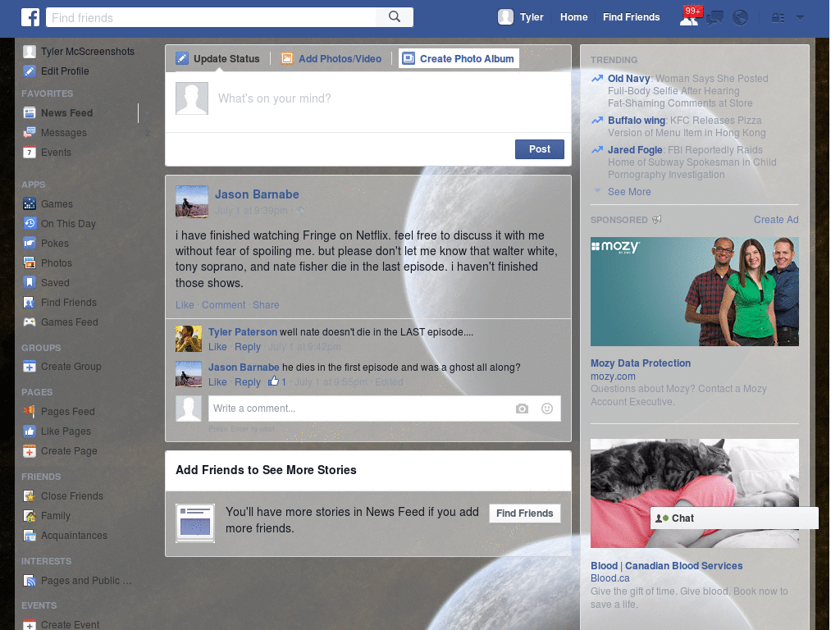The image size is (840, 630).
Task: Click the Create Ad link
Action: coord(776,220)
